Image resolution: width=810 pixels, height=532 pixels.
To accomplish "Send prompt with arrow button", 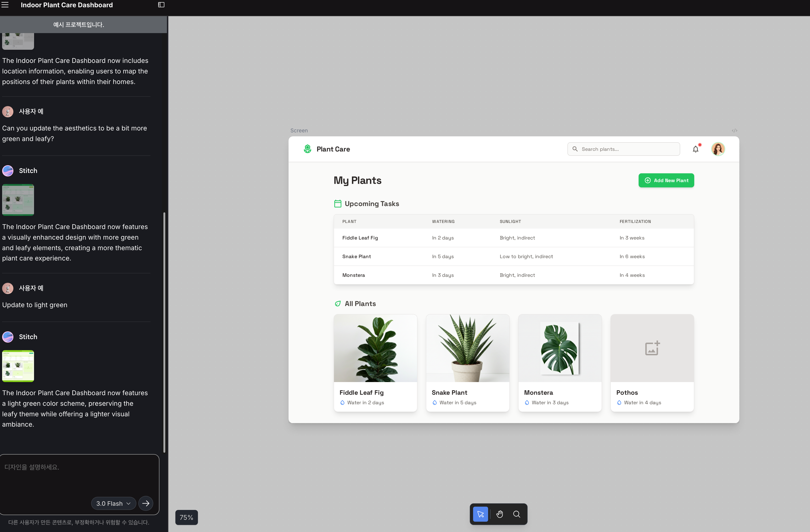I will click(146, 503).
